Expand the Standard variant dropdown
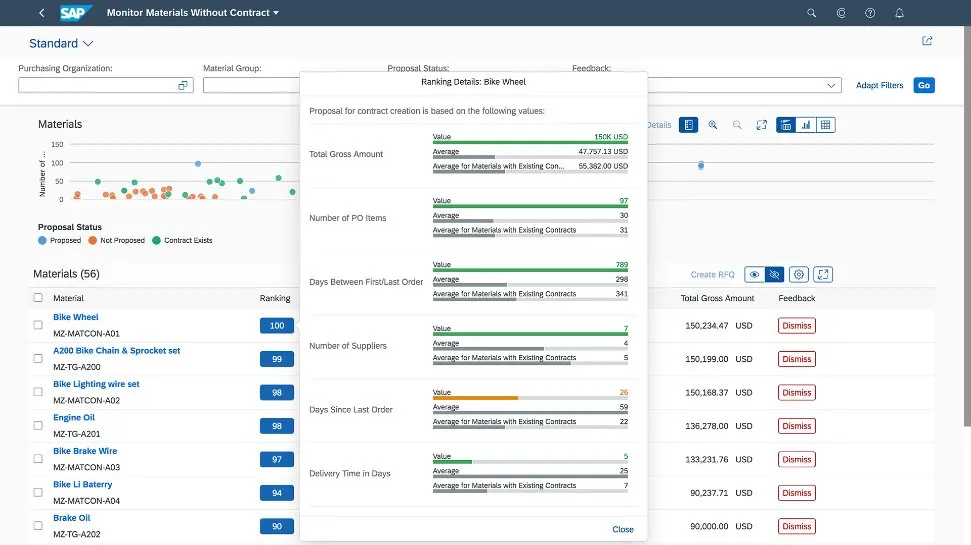The image size is (971, 545). pos(88,44)
